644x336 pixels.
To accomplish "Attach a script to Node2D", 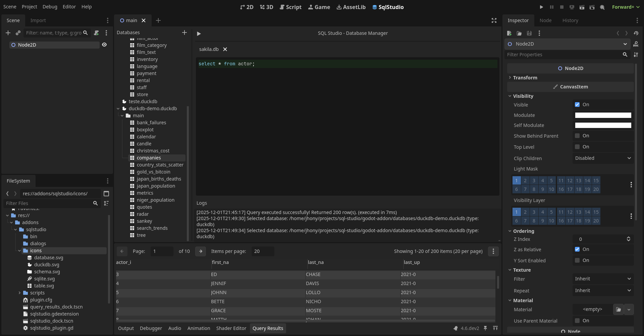I will pyautogui.click(x=96, y=33).
